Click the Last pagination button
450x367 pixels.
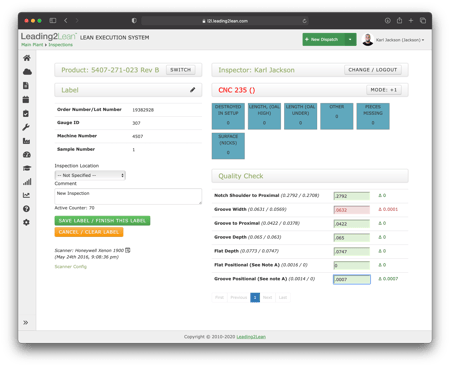pyautogui.click(x=283, y=297)
